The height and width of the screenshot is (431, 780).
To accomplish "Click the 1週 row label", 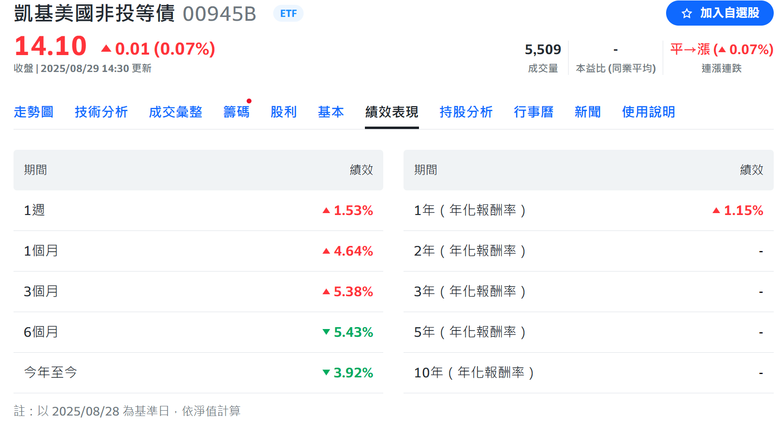I will 34,210.
